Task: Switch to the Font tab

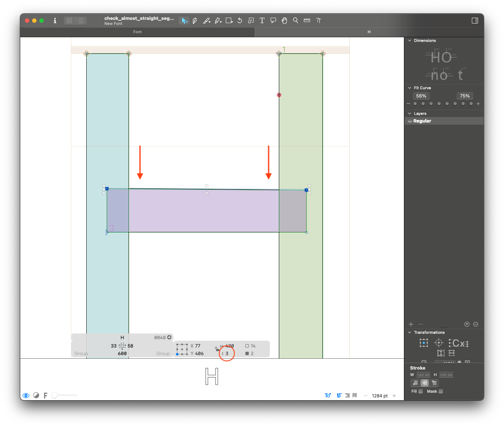Action: 137,32
